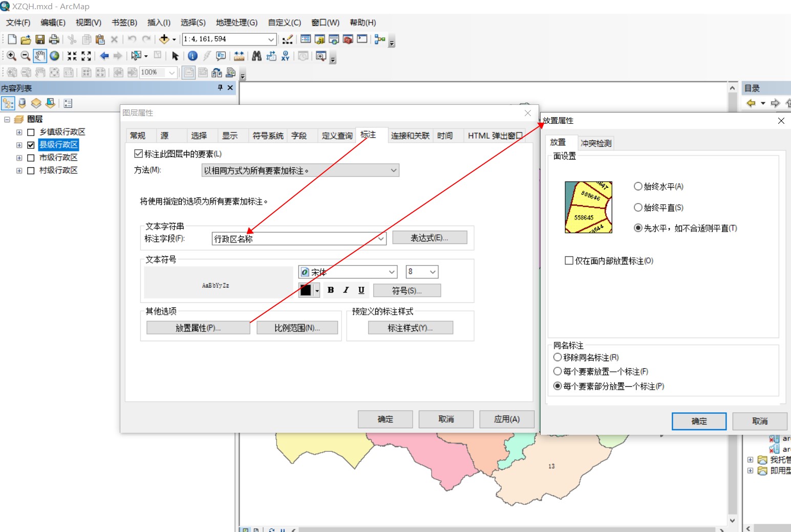The width and height of the screenshot is (791, 532).
Task: Select the Zoom In tool
Action: 11,56
